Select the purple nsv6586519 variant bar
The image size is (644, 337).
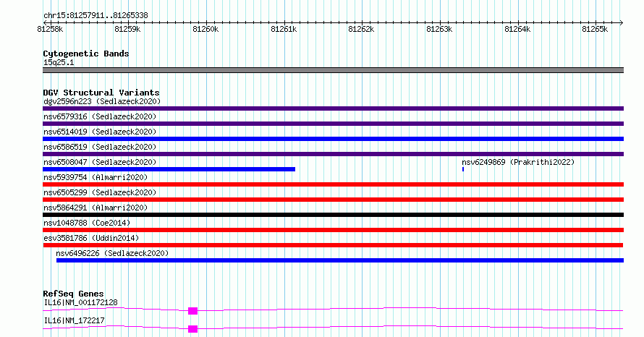point(333,154)
